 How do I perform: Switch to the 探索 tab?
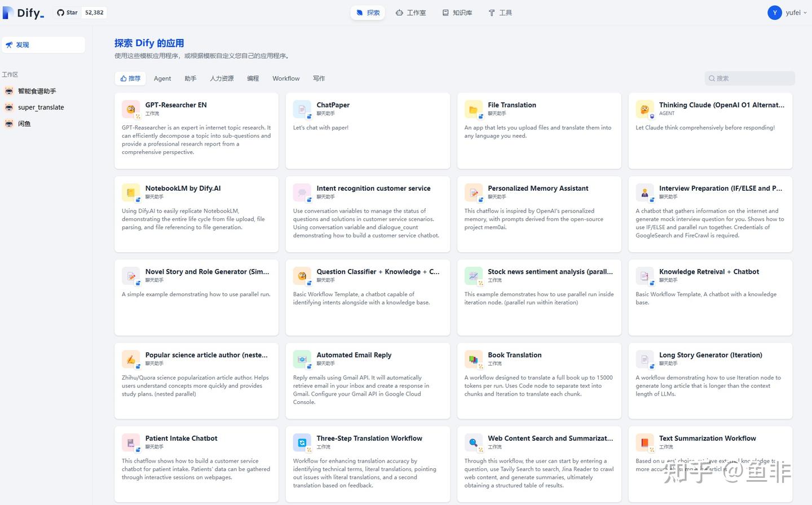(368, 12)
